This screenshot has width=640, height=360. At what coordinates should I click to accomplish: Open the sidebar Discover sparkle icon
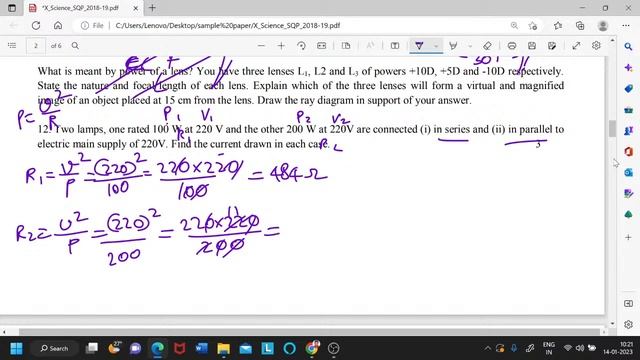(628, 67)
